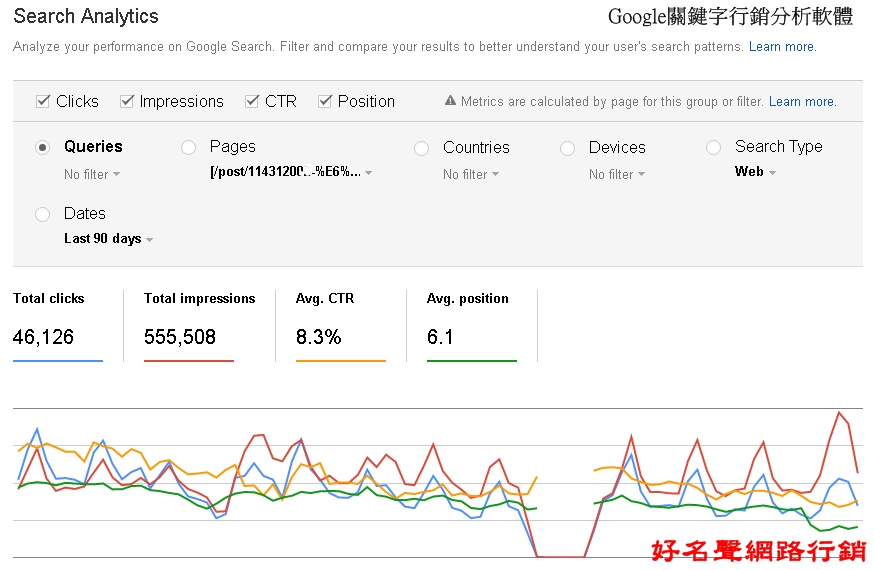Click the Avg. CTR value 8.3%
Viewport: 874px width, 570px height.
318,337
